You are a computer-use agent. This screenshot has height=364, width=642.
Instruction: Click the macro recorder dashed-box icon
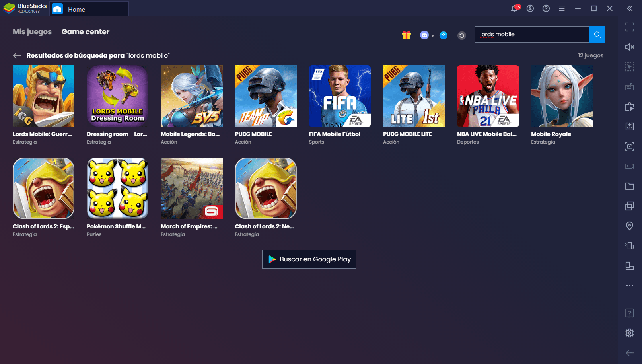point(630,67)
